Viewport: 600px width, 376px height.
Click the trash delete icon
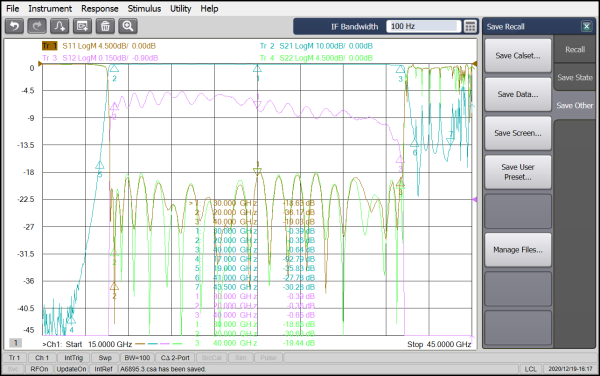[105, 26]
